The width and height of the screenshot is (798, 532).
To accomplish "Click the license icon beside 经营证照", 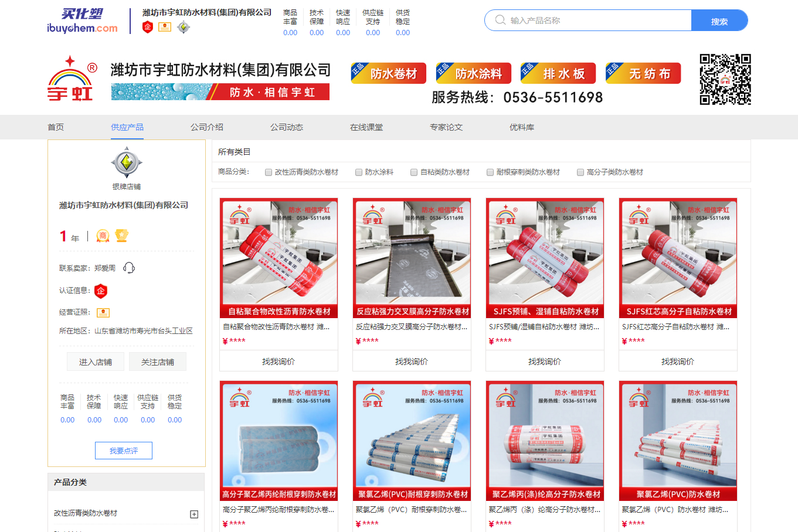I will click(103, 312).
